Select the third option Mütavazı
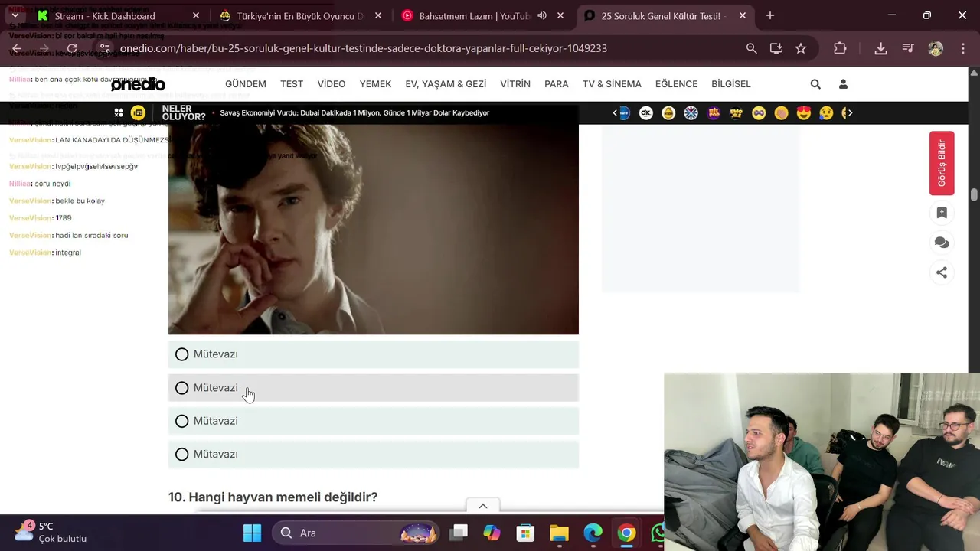Viewport: 980px width, 551px height. click(374, 421)
